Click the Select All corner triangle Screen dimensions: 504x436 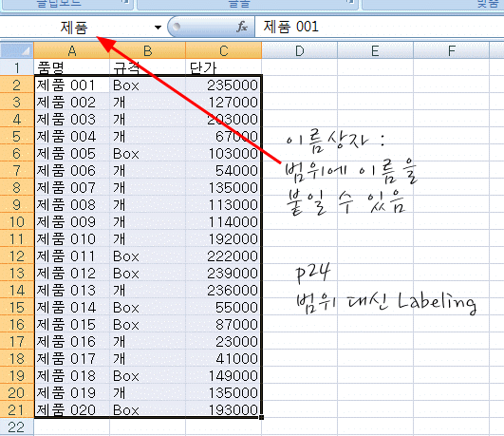17,50
